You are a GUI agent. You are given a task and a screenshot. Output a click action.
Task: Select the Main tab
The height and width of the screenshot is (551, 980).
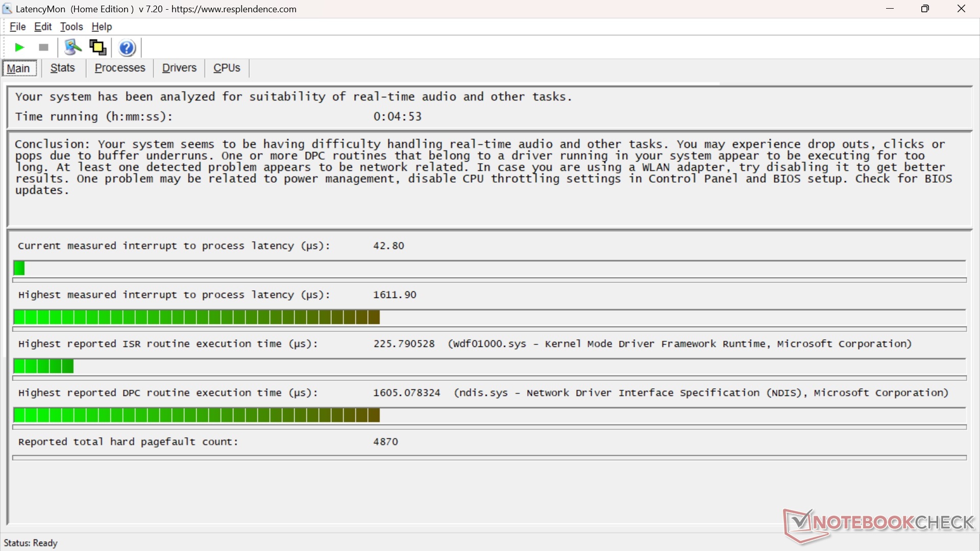pyautogui.click(x=19, y=68)
